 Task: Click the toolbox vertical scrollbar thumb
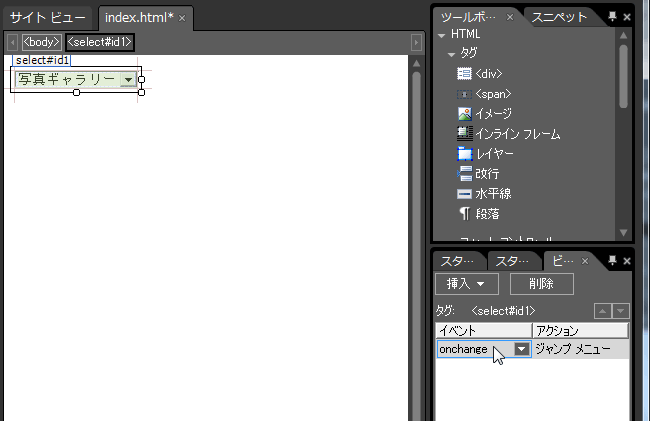click(x=623, y=77)
